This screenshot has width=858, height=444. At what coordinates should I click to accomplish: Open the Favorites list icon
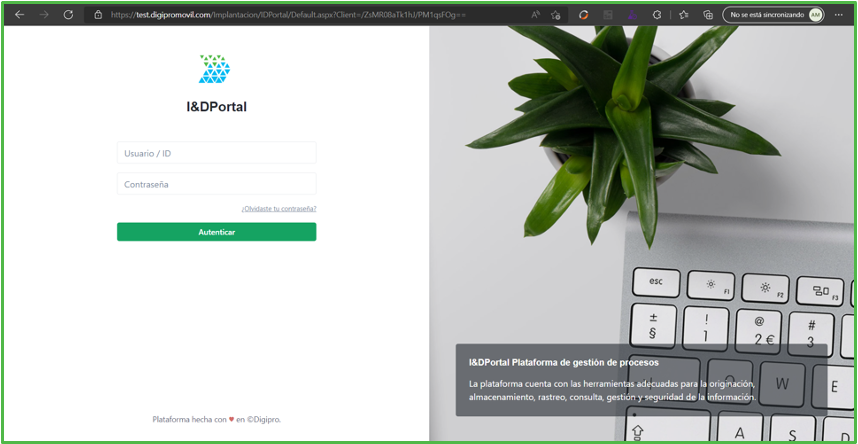tap(683, 15)
